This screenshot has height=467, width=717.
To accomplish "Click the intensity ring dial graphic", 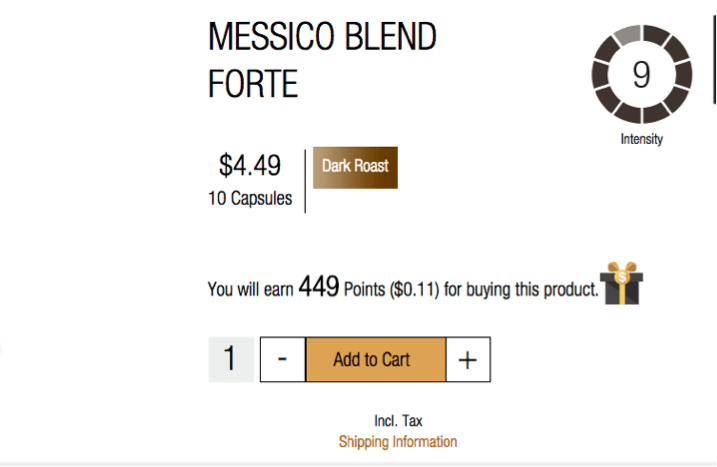I will coord(642,74).
